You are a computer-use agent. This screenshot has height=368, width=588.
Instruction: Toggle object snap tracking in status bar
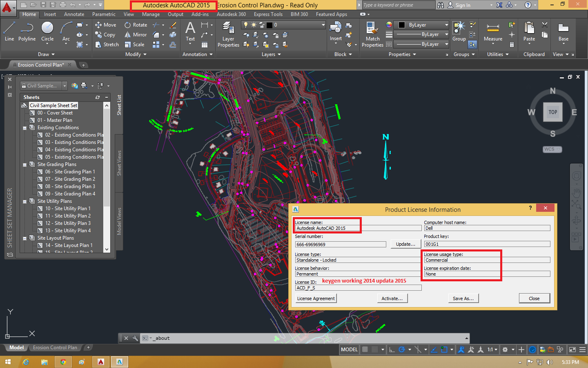(x=434, y=350)
